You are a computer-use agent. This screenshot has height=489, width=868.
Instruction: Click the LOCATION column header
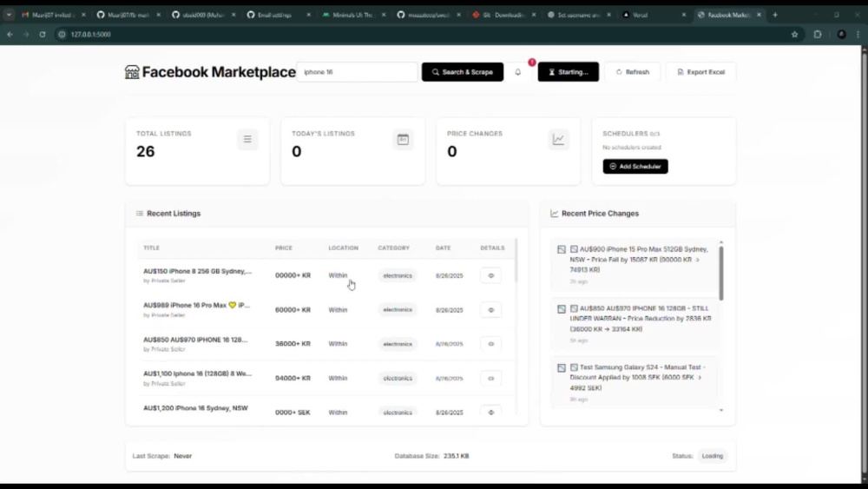(x=343, y=248)
